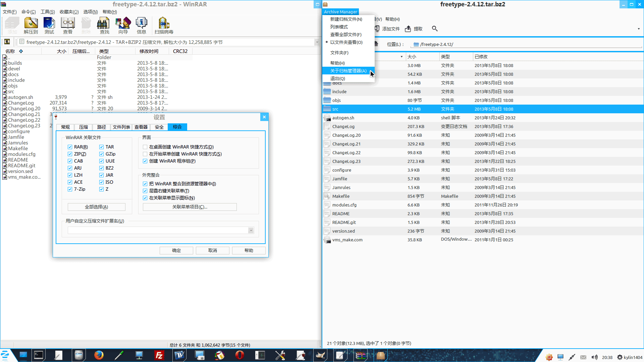Viewport: 644px width, 362px height.
Task: Click the Archive Manager search magnifier
Action: coord(435,28)
